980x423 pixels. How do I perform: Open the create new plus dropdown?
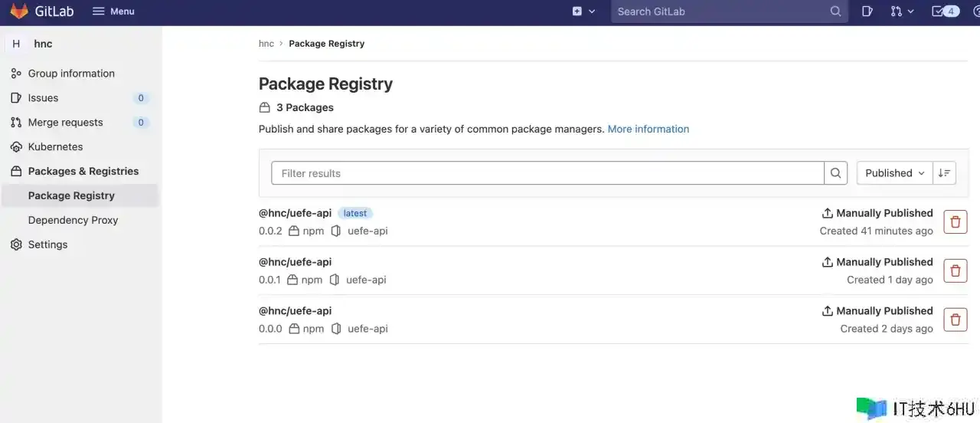[x=583, y=11]
